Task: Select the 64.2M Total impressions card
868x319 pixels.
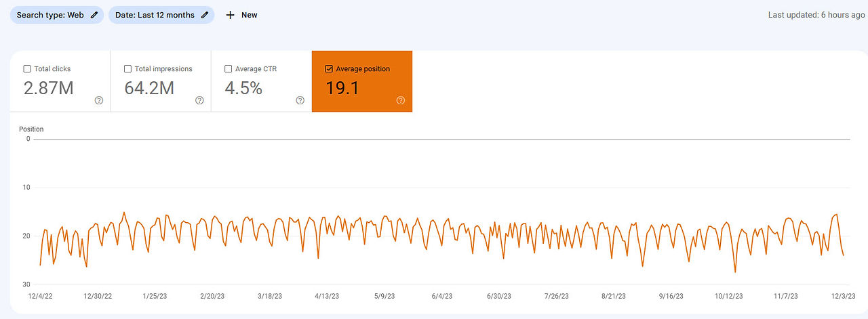Action: tap(161, 81)
